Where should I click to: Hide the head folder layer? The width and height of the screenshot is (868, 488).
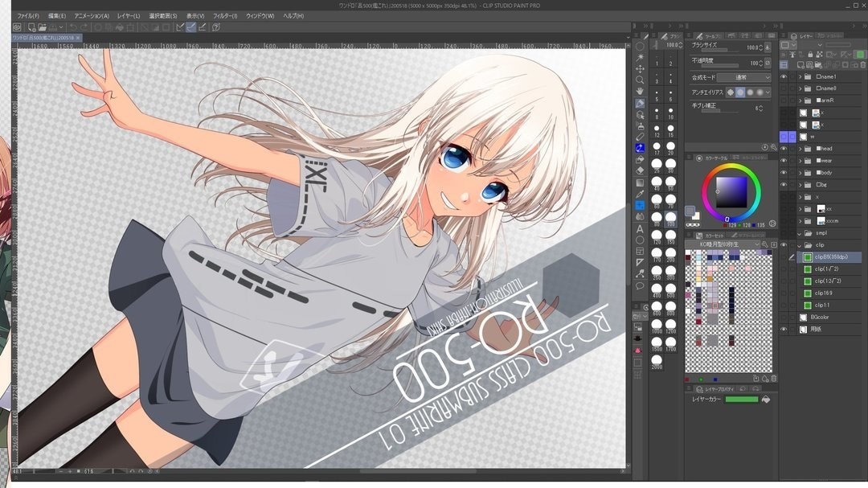[784, 149]
